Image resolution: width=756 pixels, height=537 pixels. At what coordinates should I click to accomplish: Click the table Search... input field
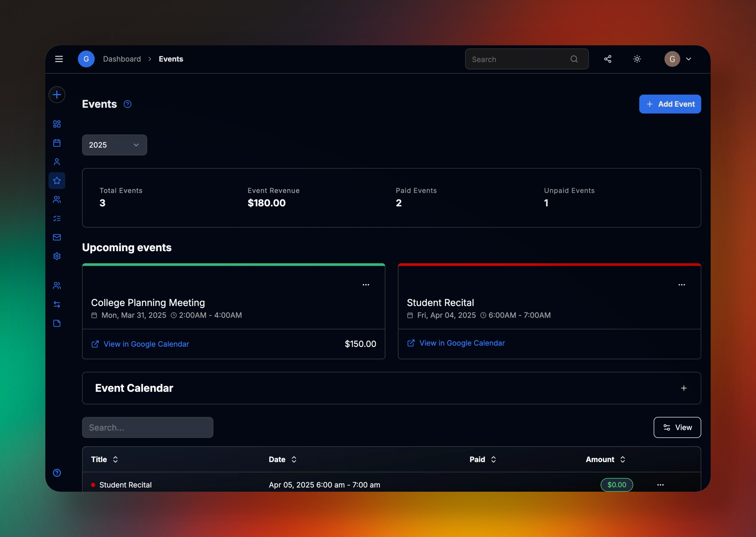click(x=148, y=427)
